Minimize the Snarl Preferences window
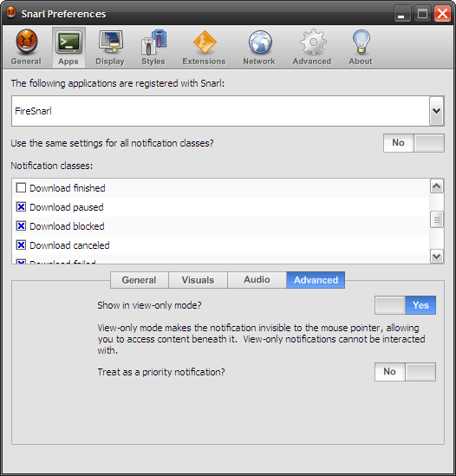The height and width of the screenshot is (476, 456). point(401,14)
